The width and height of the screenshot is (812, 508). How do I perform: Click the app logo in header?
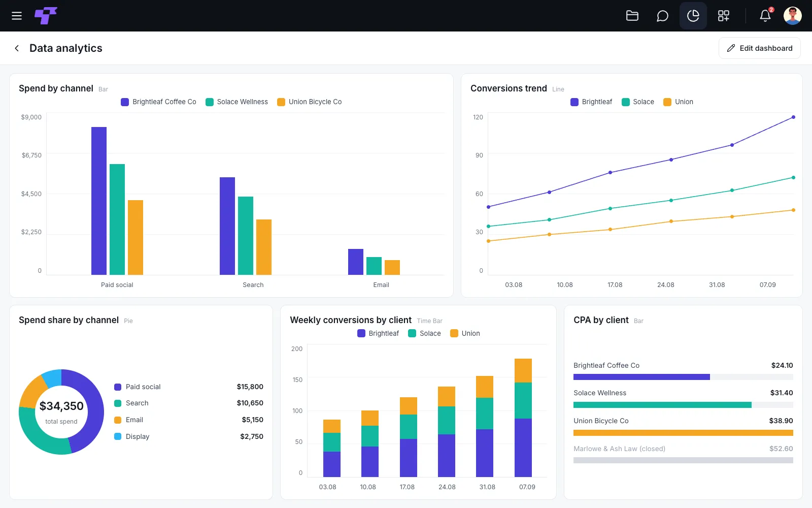pyautogui.click(x=46, y=16)
